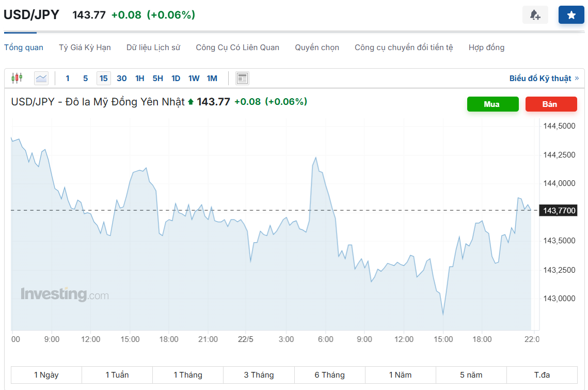Select the 15-minute interval
The width and height of the screenshot is (588, 390).
tap(104, 79)
